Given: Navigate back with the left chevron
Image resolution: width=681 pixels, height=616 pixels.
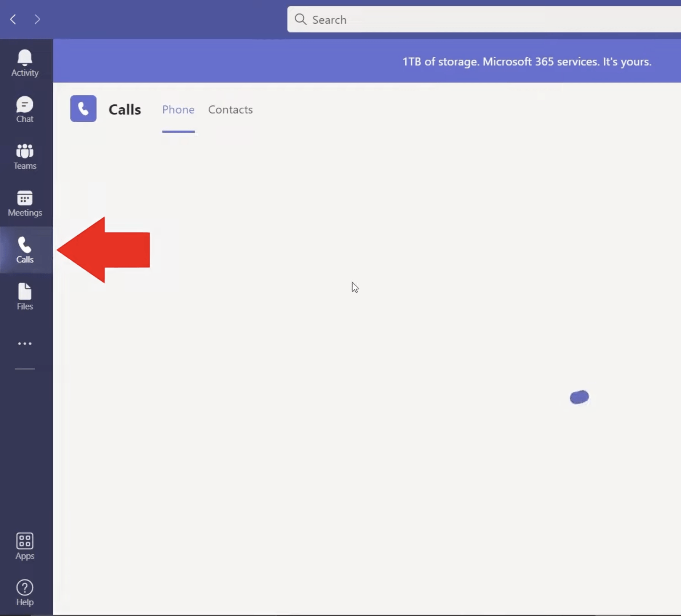Looking at the screenshot, I should point(13,19).
